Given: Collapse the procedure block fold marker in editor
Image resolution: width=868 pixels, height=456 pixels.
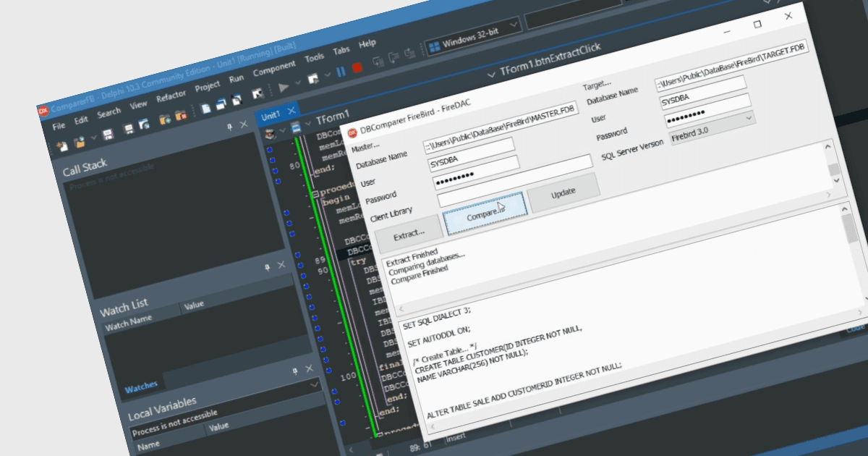Looking at the screenshot, I should pyautogui.click(x=316, y=194).
